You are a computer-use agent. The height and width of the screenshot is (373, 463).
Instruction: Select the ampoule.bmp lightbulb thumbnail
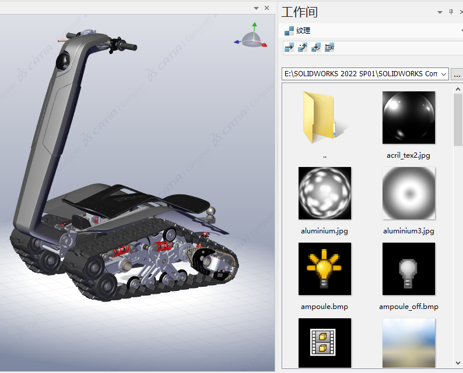tap(325, 269)
